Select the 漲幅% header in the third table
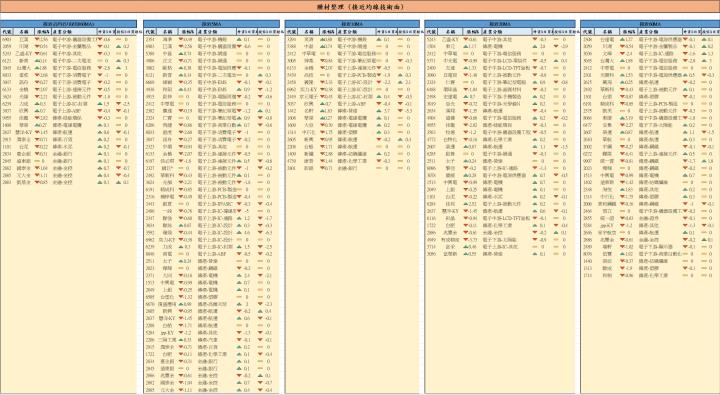Viewport: 720px width, 395px height. click(x=327, y=32)
